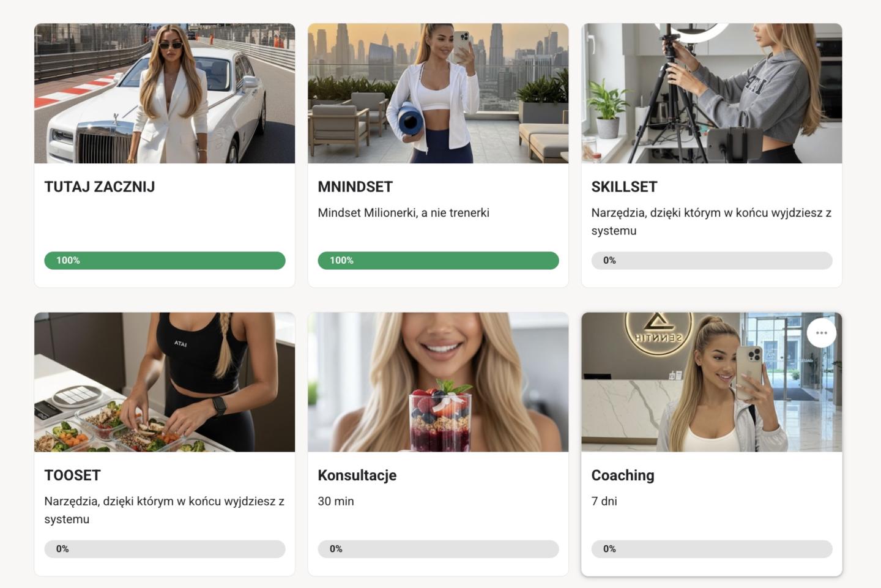Click the Konsultacje heading
The image size is (881, 588).
tap(357, 475)
